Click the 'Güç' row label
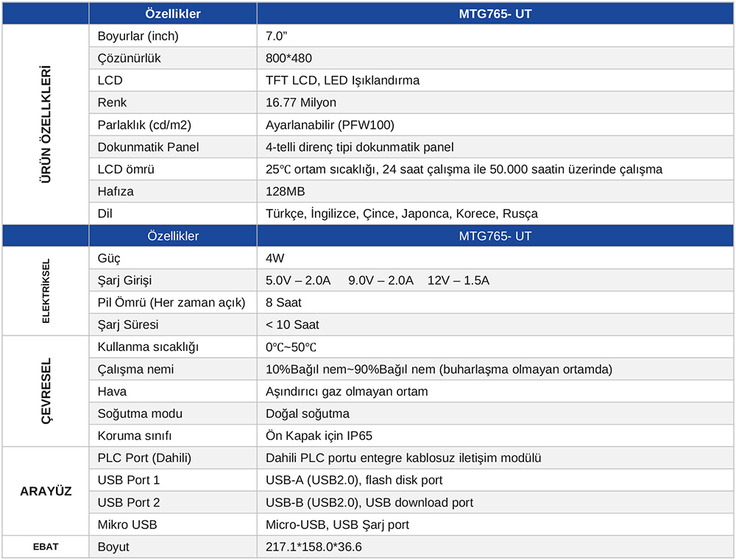Viewport: 736px width, 560px height. point(109,258)
